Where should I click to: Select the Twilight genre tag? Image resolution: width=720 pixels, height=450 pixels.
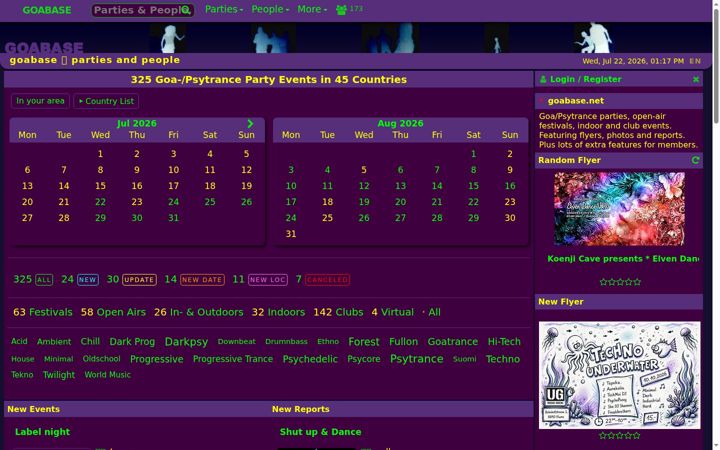[x=59, y=375]
